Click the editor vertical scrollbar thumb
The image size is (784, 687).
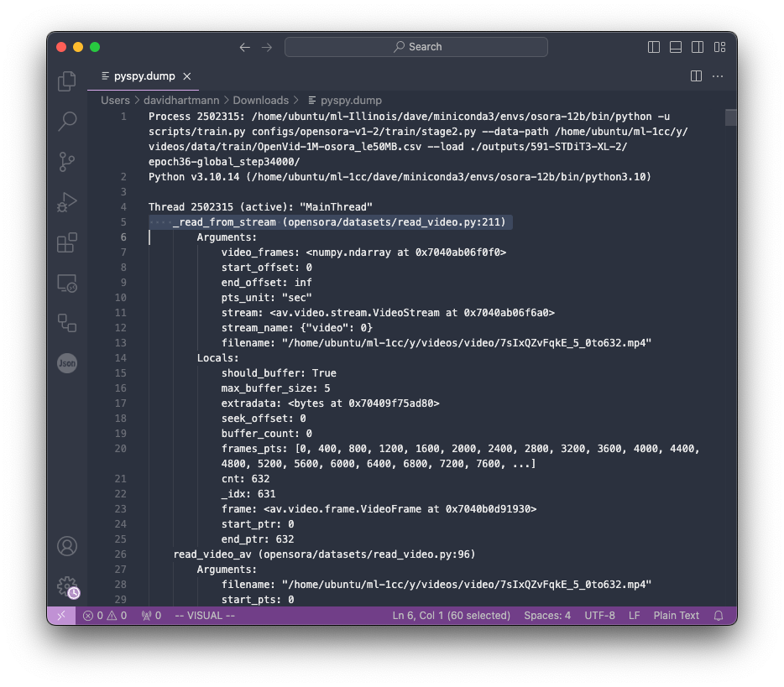click(730, 117)
